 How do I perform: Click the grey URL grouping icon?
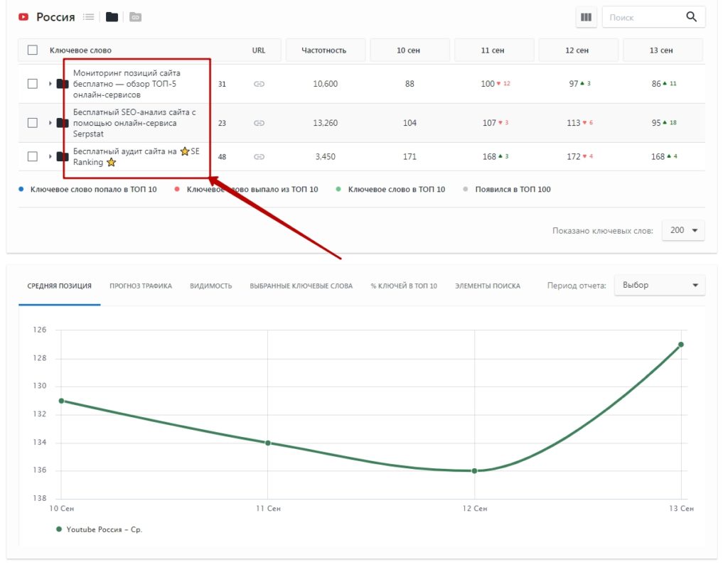tap(135, 17)
